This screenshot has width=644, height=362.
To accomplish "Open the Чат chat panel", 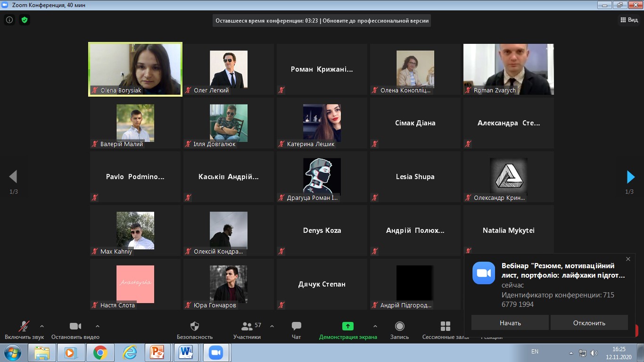I will click(297, 330).
